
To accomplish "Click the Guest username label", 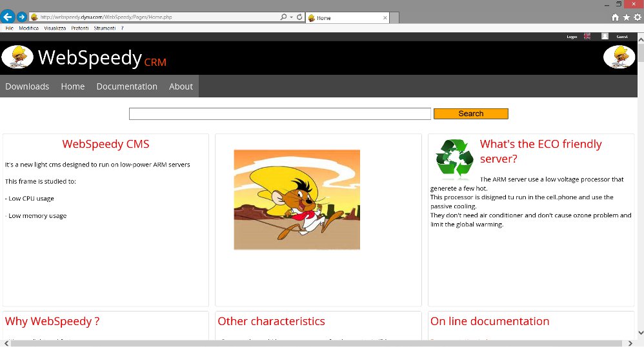I will (x=622, y=37).
